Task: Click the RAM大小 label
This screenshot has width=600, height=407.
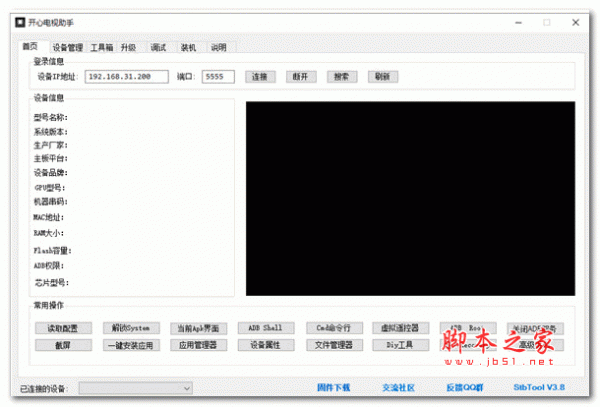Action: (x=49, y=233)
